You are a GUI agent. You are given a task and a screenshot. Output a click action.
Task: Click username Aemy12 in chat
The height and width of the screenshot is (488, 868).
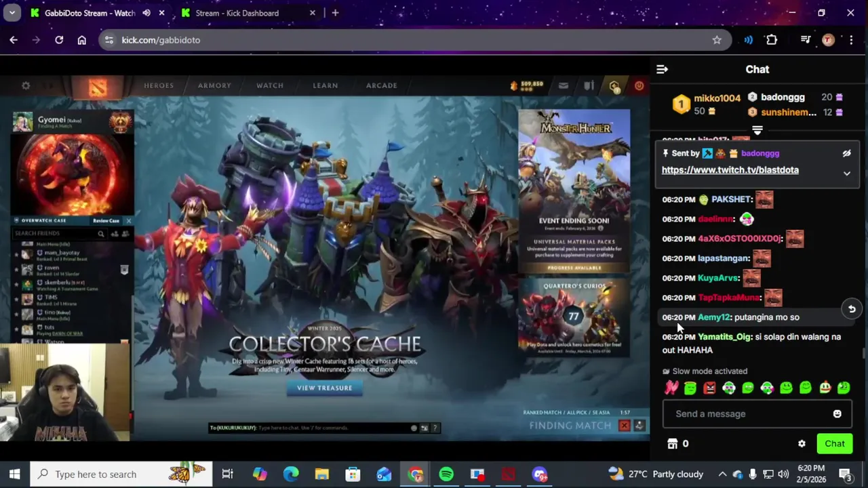(x=714, y=317)
